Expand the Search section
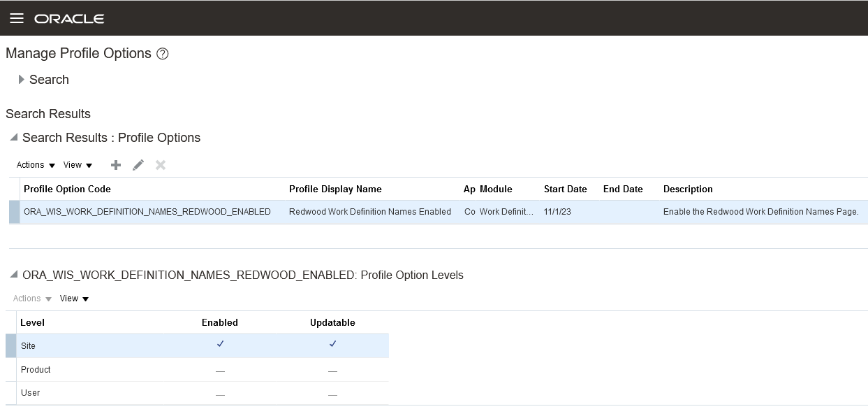Image resolution: width=868 pixels, height=409 pixels. pyautogui.click(x=22, y=80)
